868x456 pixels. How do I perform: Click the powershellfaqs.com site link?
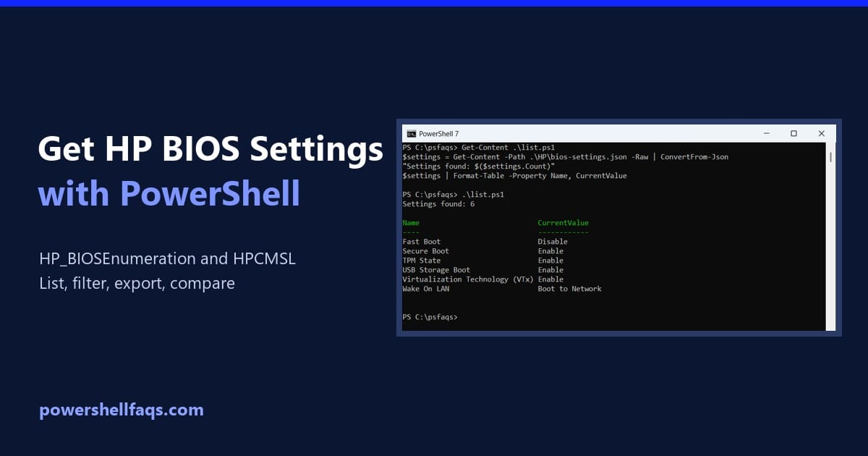pos(122,410)
